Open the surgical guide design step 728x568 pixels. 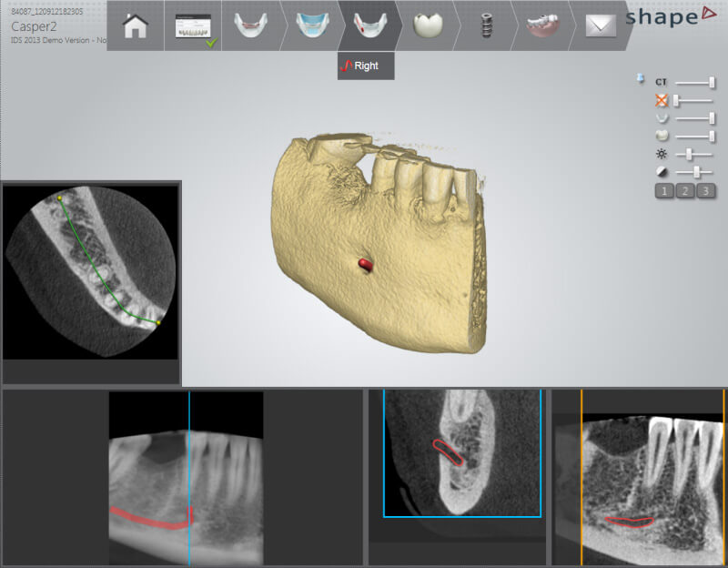click(x=544, y=25)
